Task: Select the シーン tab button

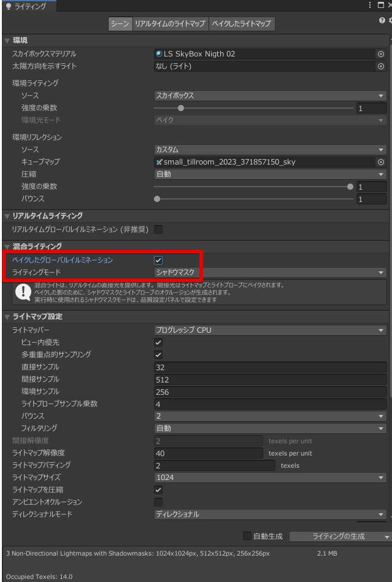Action: coord(120,24)
